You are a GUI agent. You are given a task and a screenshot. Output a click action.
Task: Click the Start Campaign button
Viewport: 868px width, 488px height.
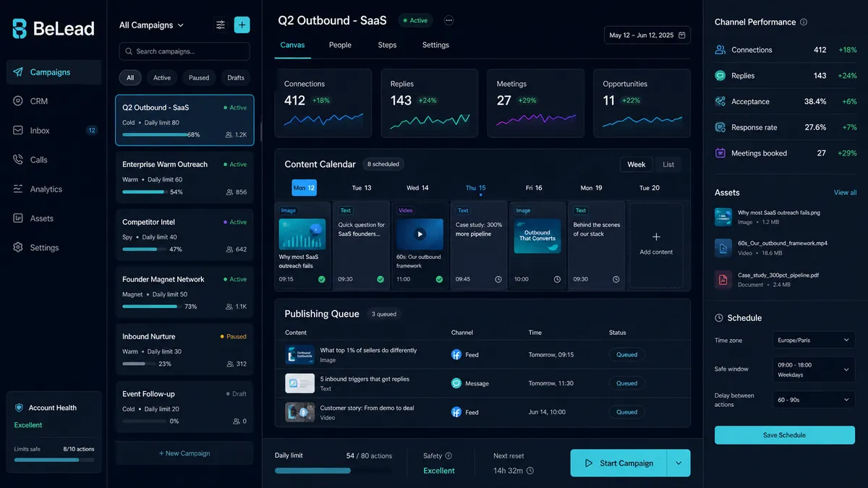click(618, 463)
